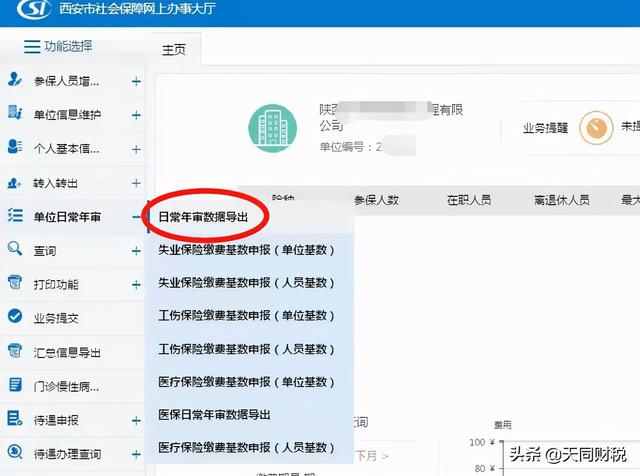Screen dimensions: 640x476
Task: Click the 查询 magnifier icon
Action: click(x=15, y=248)
